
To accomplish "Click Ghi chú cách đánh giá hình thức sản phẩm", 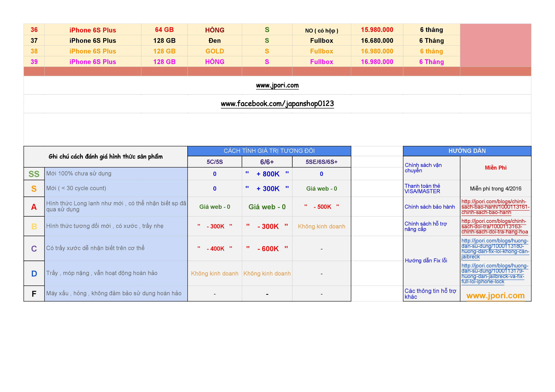I will 106,157.
